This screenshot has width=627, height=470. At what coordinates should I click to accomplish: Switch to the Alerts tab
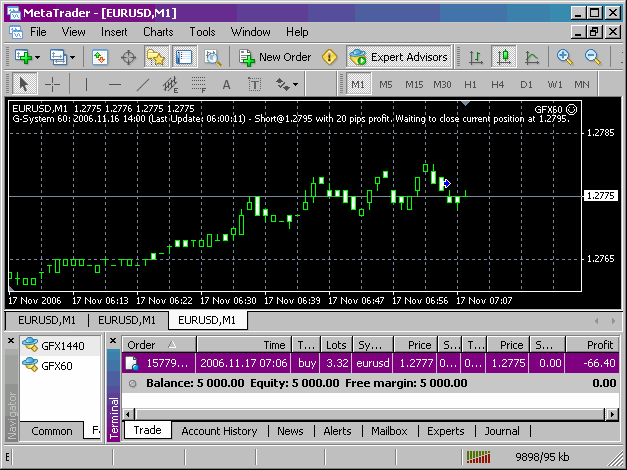[x=337, y=431]
